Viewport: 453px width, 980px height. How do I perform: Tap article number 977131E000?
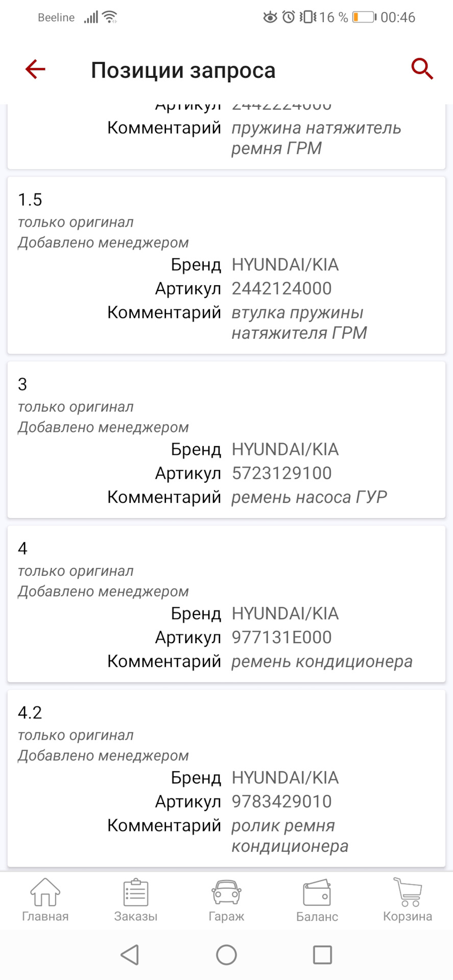(282, 638)
